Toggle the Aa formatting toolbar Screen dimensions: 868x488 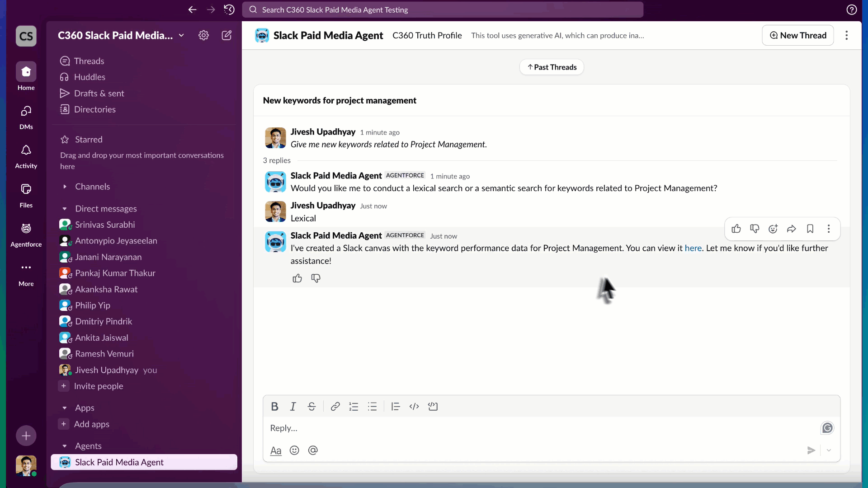tap(275, 450)
